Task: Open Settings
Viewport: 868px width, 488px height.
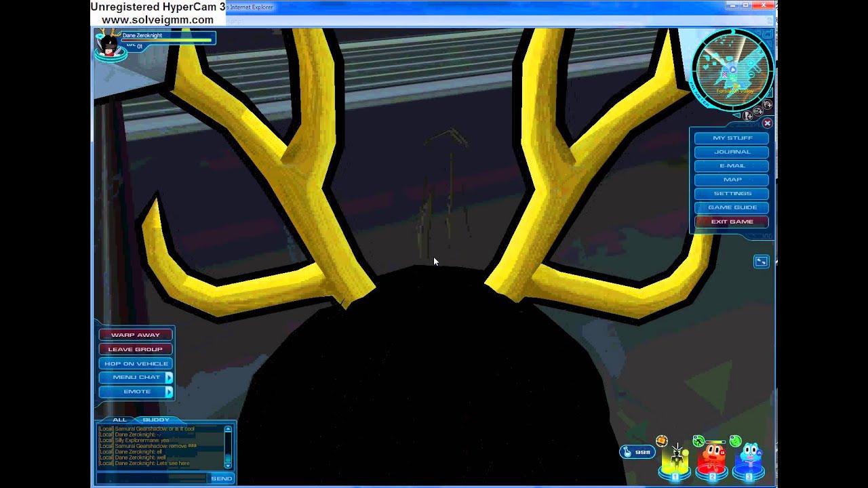Action: (732, 194)
